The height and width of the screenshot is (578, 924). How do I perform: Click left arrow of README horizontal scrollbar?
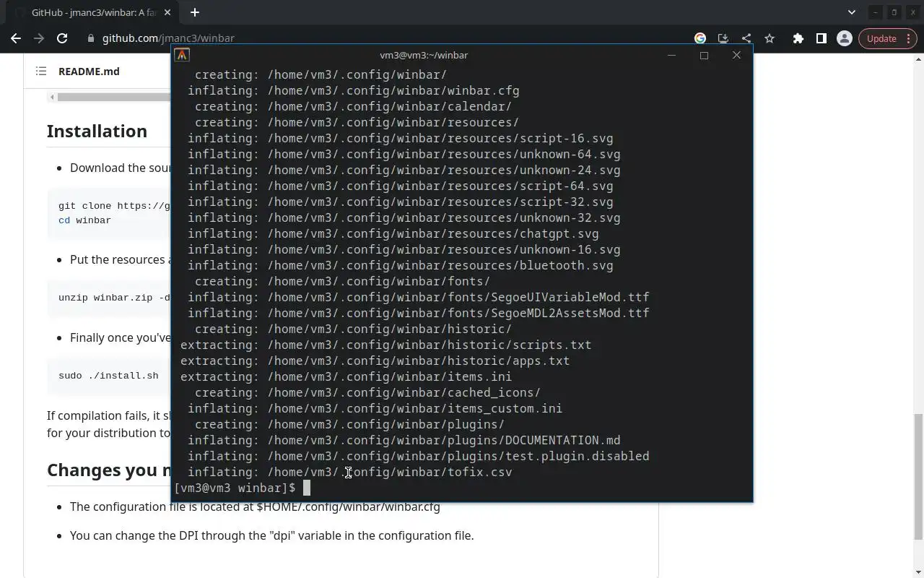pyautogui.click(x=51, y=97)
